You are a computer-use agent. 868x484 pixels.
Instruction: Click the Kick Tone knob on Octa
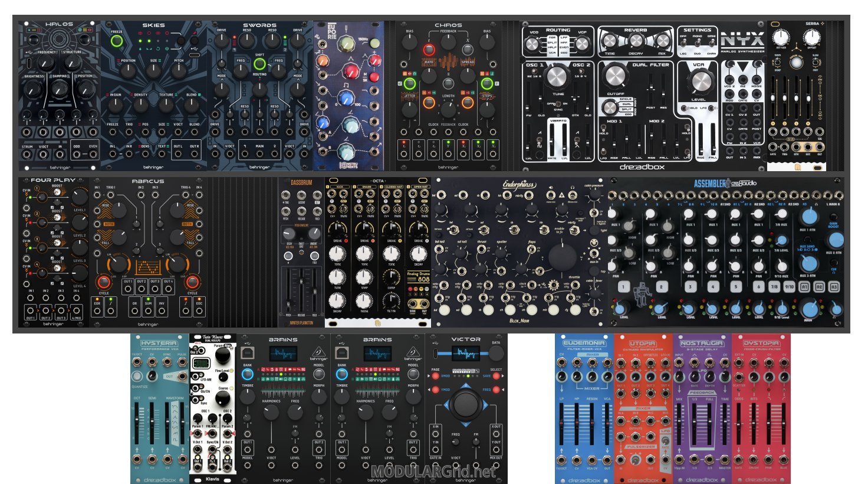point(337,254)
